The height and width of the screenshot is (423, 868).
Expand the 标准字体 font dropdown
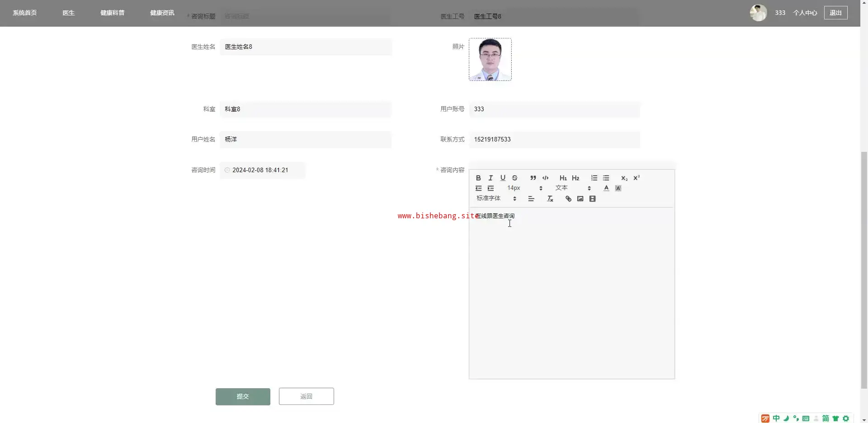click(496, 198)
